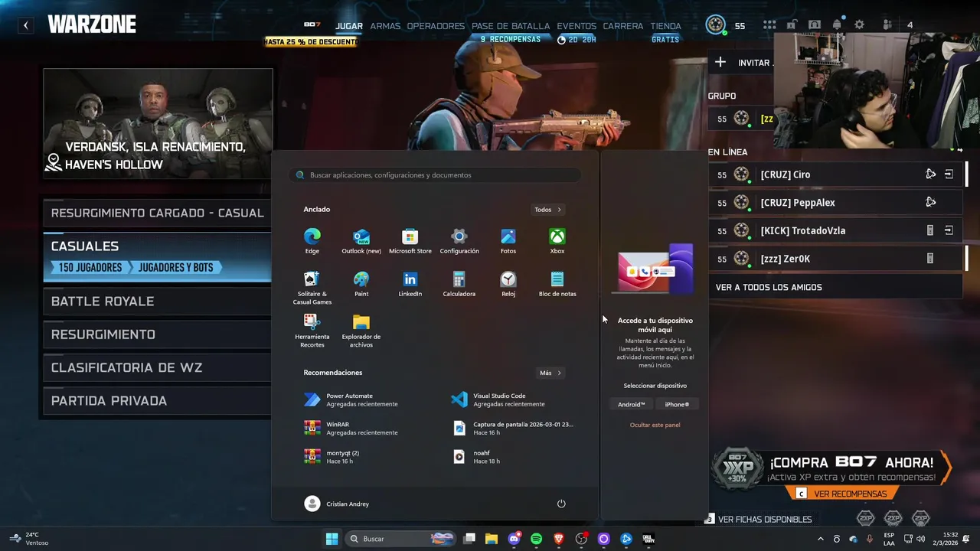The width and height of the screenshot is (980, 551).
Task: Switch to Call of Duty taskbar icon
Action: point(648,539)
